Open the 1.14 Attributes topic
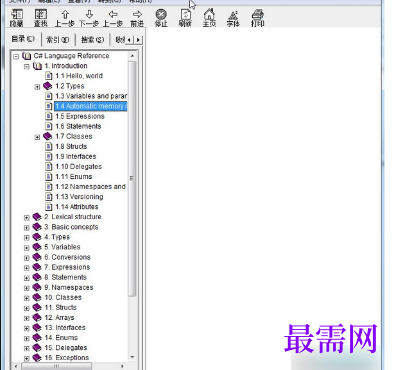This screenshot has height=370, width=396. point(77,207)
